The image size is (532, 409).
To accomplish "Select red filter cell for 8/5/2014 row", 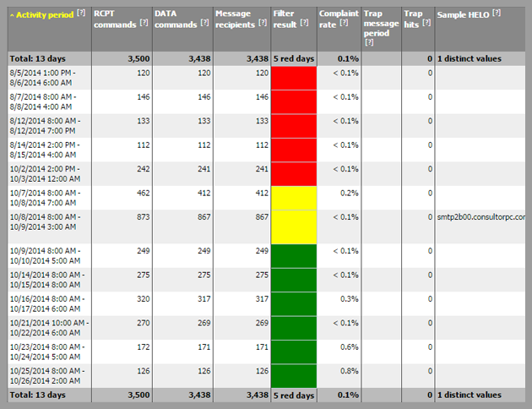I will pyautogui.click(x=294, y=78).
